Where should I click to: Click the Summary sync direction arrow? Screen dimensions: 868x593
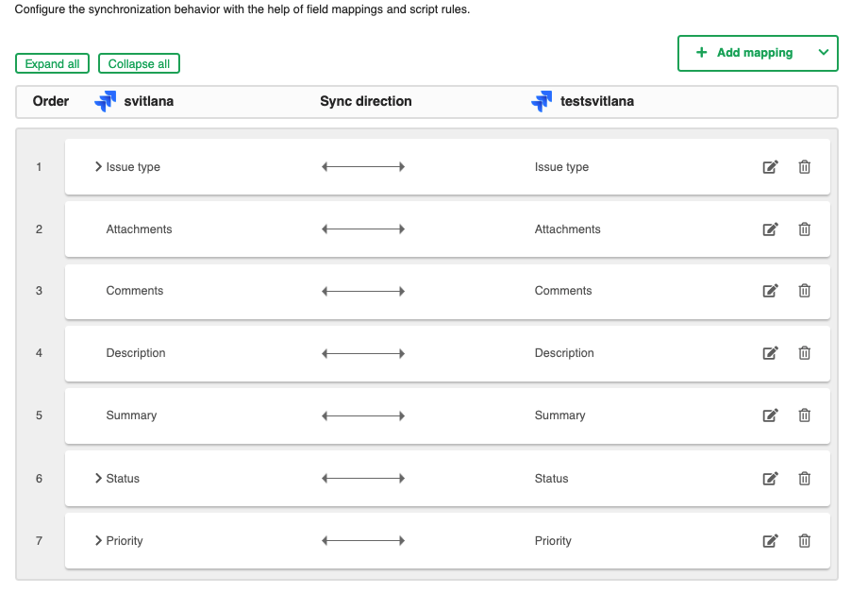click(x=363, y=415)
